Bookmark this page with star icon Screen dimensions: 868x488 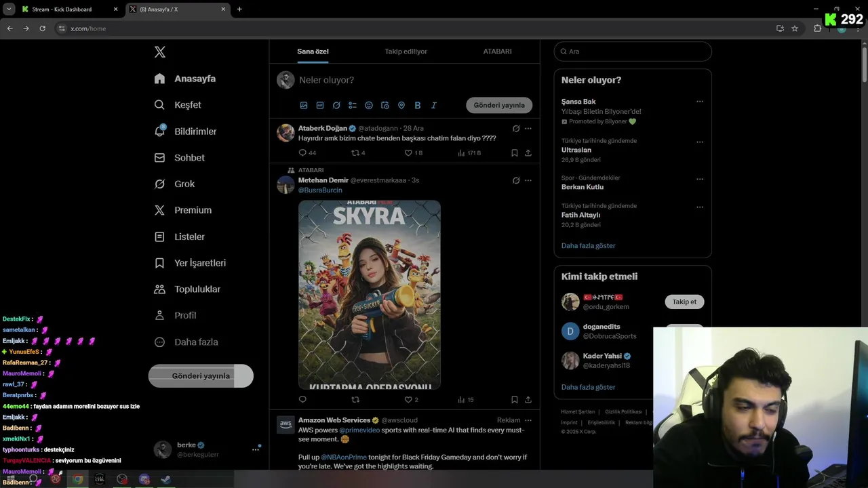tap(795, 28)
